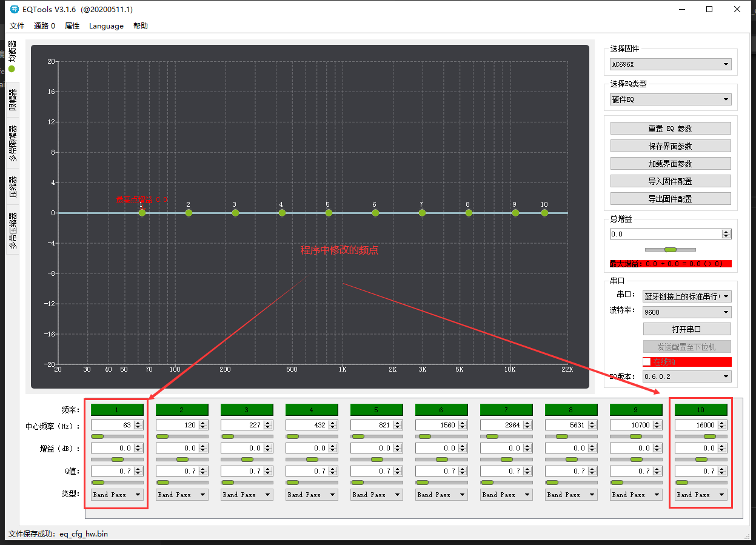Click status text 文件保存成功: eq_cfg_hw.bin
Image resolution: width=756 pixels, height=545 pixels.
pyautogui.click(x=58, y=534)
